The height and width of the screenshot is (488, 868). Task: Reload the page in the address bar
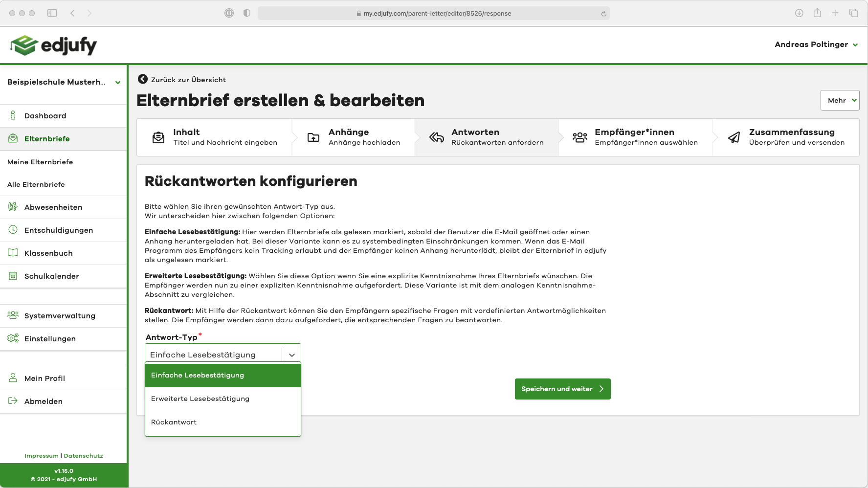click(x=603, y=14)
